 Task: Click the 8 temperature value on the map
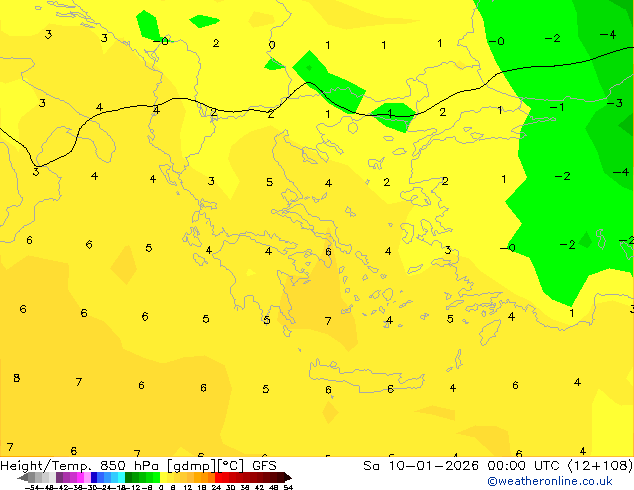pos(17,378)
